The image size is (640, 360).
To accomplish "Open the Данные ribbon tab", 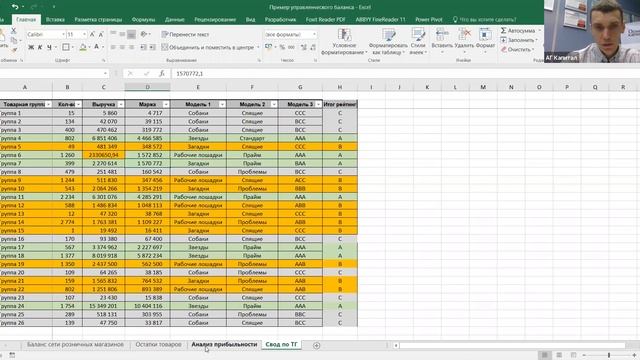I will point(175,20).
